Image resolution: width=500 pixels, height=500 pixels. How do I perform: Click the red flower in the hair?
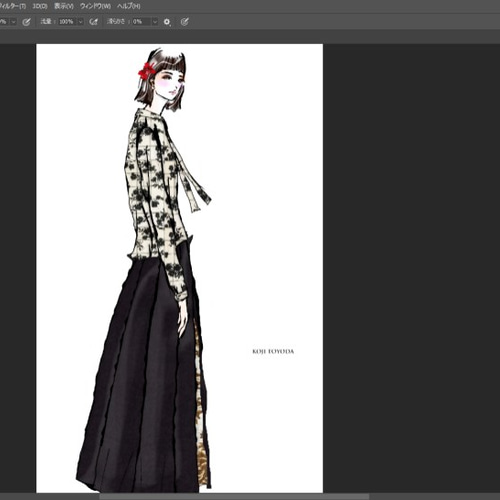point(146,71)
